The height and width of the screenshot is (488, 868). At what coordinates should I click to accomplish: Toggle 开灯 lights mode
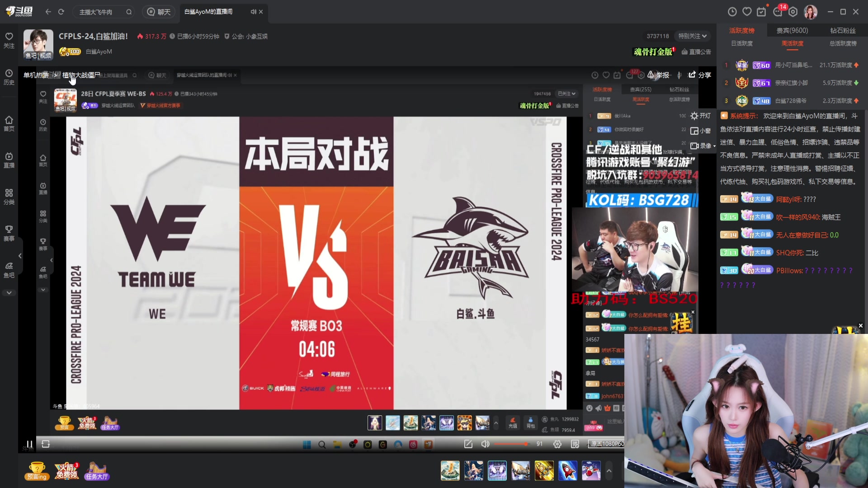pyautogui.click(x=700, y=116)
